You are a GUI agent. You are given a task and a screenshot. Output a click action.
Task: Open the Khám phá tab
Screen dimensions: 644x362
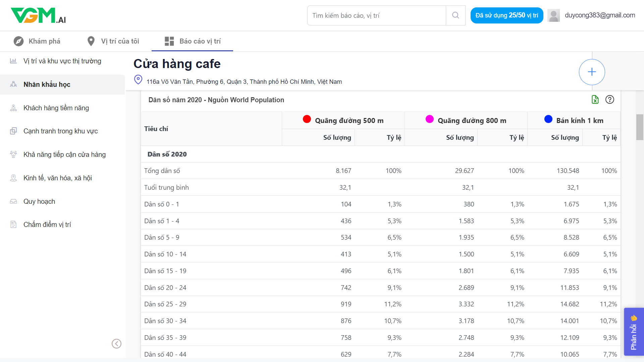37,41
